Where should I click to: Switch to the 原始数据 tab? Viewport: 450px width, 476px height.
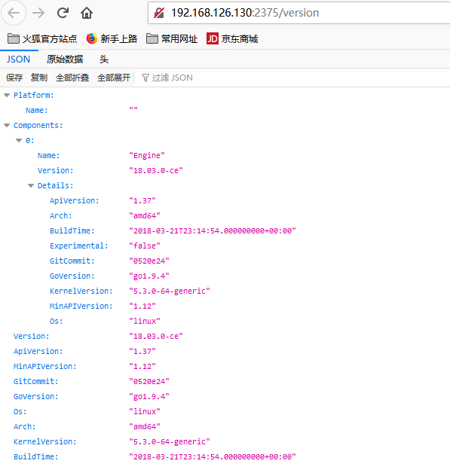[x=65, y=59]
